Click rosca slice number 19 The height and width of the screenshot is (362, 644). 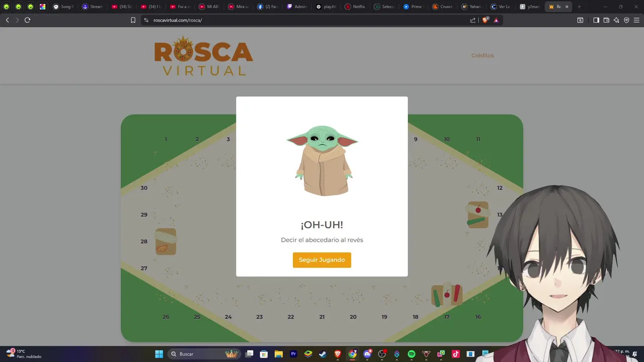[384, 317]
